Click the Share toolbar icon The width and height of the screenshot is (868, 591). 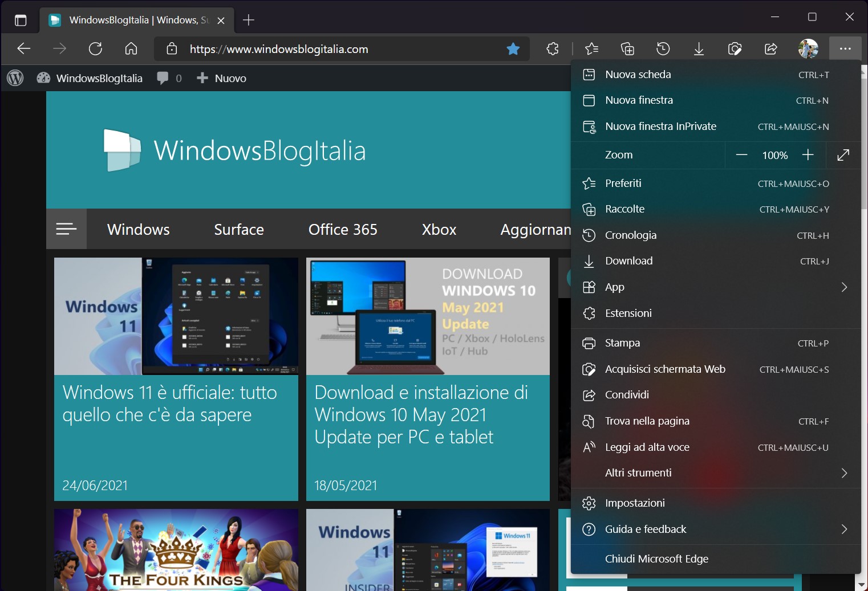tap(771, 49)
